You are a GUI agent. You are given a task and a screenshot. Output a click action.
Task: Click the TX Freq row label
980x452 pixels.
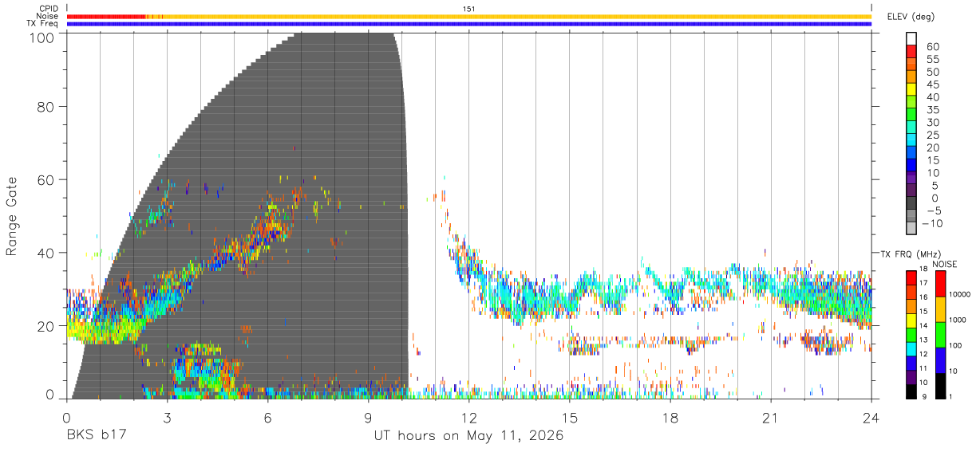(42, 24)
